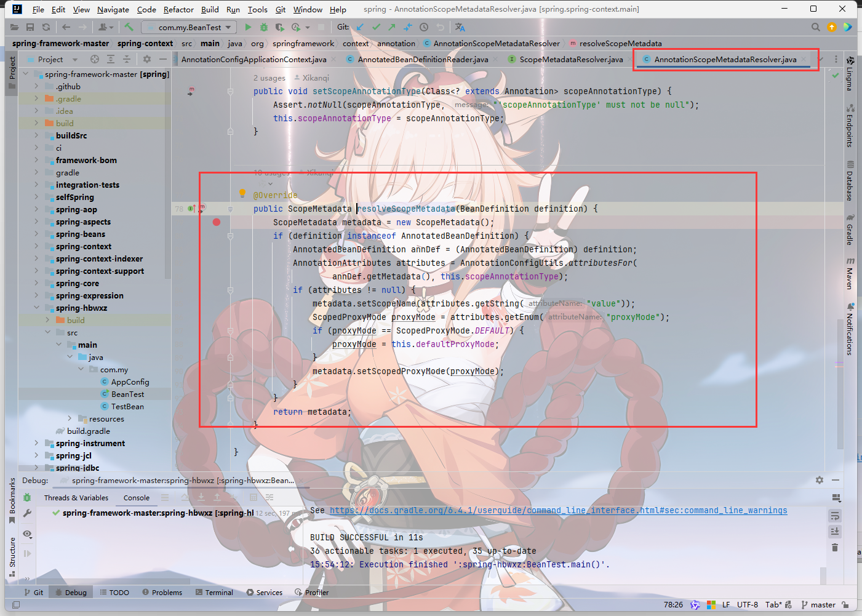This screenshot has height=616, width=862.
Task: Open the docs.gradle.org command line warnings link
Action: coord(558,510)
